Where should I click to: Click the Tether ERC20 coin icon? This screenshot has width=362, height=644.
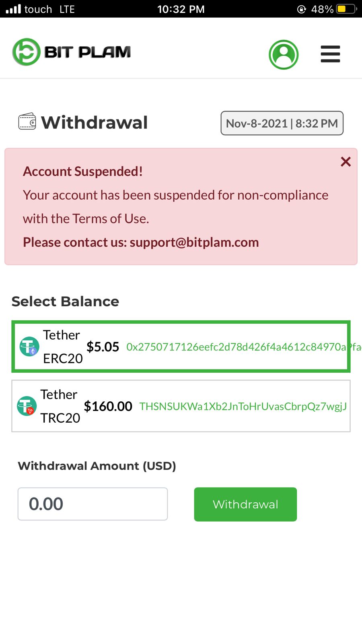click(30, 347)
